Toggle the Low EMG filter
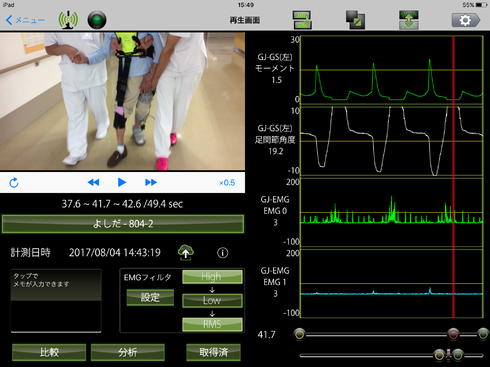This screenshot has width=490, height=367. (x=212, y=300)
